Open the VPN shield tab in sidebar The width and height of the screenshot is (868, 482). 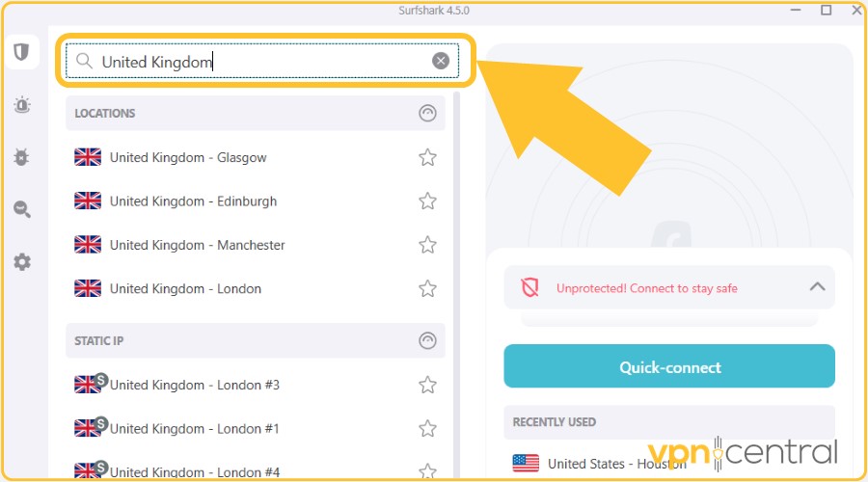pos(21,52)
